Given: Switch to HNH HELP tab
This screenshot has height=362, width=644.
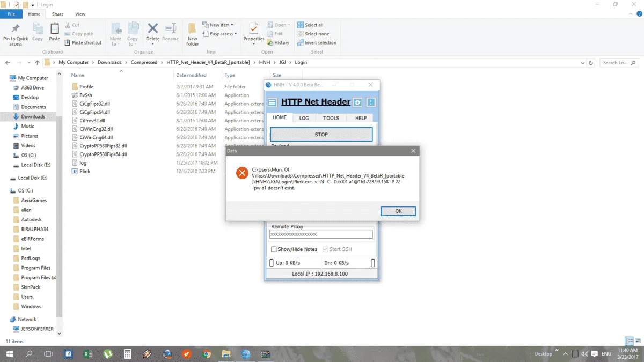Looking at the screenshot, I should [361, 118].
